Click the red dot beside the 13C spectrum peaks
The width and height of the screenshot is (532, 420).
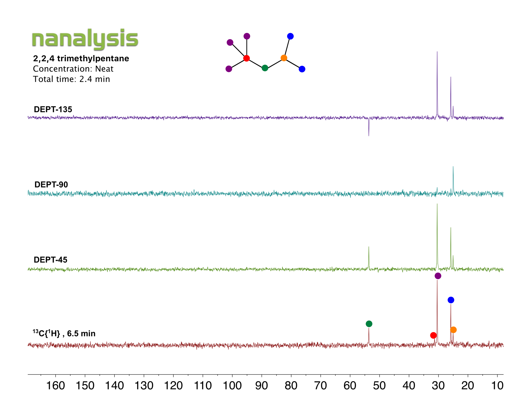pos(433,335)
